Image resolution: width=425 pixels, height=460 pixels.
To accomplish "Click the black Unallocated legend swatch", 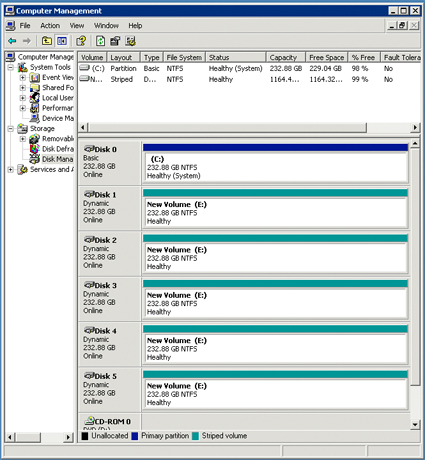I will click(85, 436).
